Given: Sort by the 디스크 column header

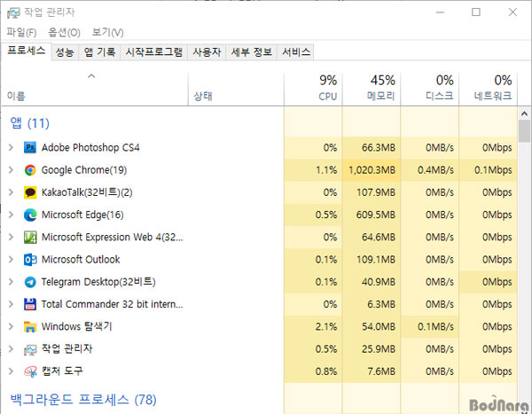Looking at the screenshot, I should click(430, 89).
